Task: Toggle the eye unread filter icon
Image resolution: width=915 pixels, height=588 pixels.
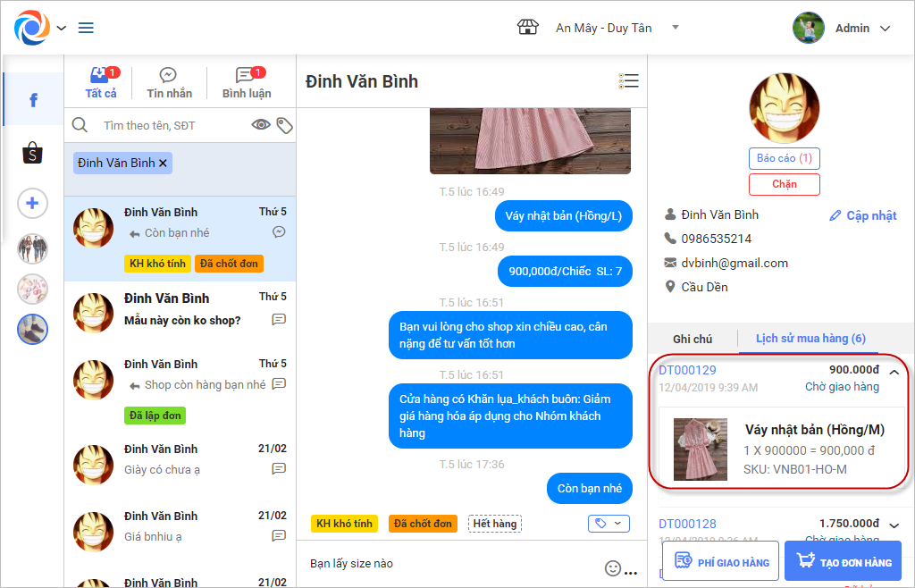Action: pyautogui.click(x=261, y=124)
